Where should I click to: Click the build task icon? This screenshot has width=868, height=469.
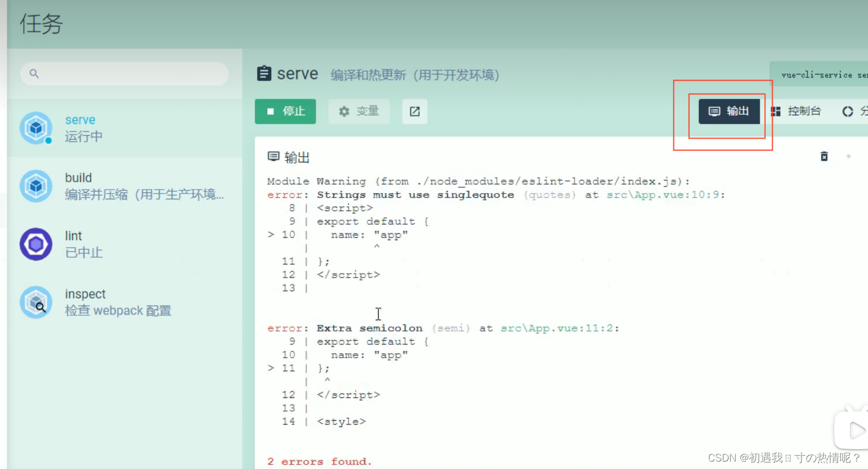click(x=36, y=186)
